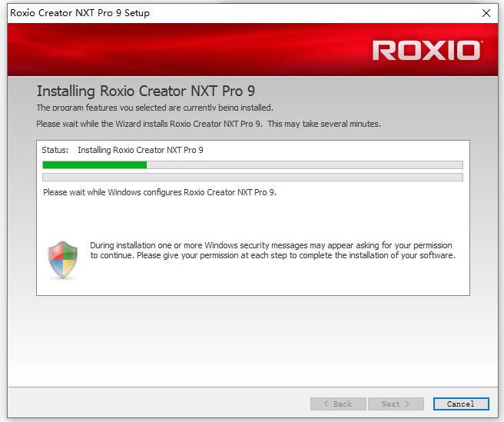Click the status value 'Installing Roxio Creator NXT Pro 9'
Viewport: 504px width, 422px height.
pyautogui.click(x=141, y=150)
